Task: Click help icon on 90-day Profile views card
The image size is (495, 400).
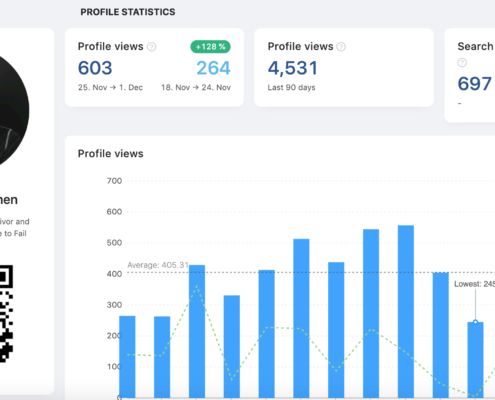Action: [x=341, y=47]
